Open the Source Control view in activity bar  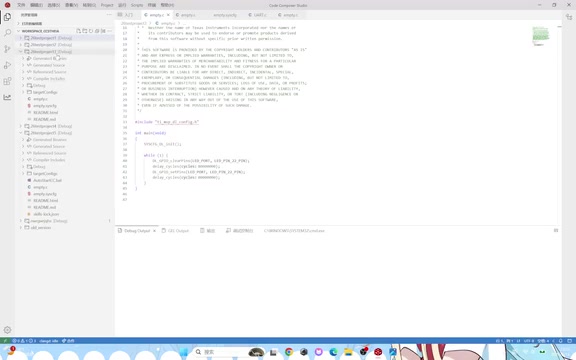tap(7, 49)
